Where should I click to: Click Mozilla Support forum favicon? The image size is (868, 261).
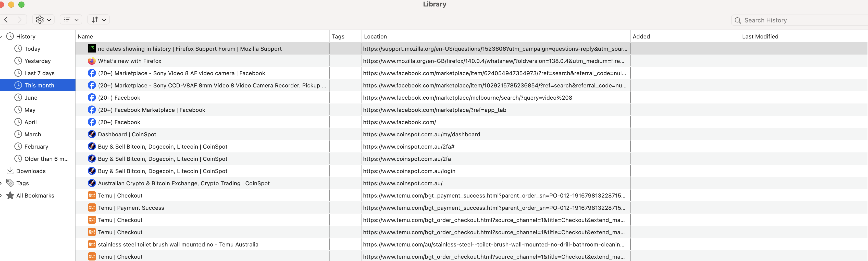click(x=92, y=48)
